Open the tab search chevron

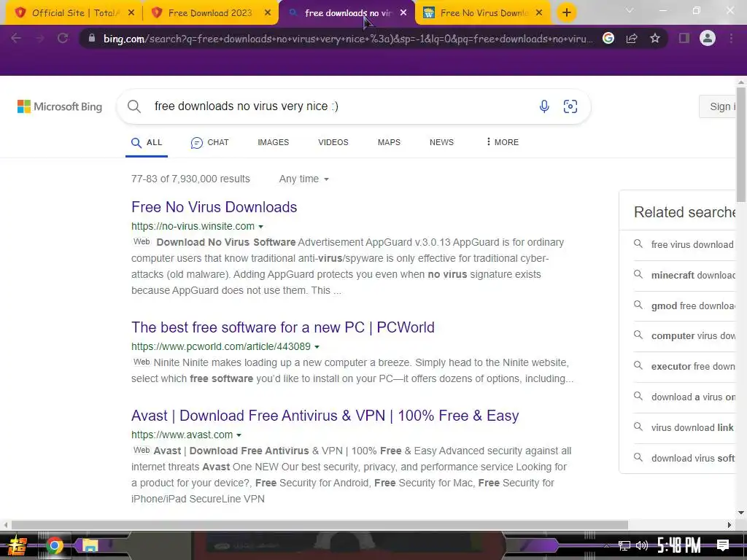[x=630, y=10]
